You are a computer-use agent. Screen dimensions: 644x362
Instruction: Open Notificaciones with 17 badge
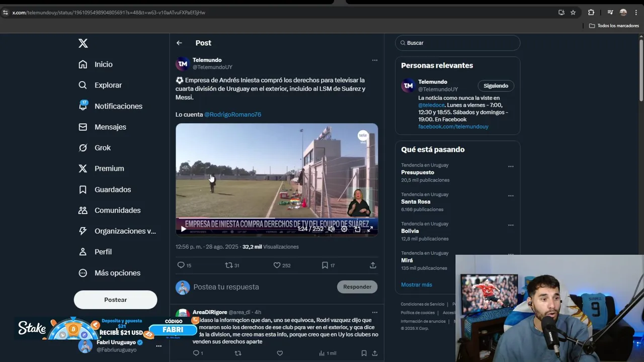[x=110, y=106]
